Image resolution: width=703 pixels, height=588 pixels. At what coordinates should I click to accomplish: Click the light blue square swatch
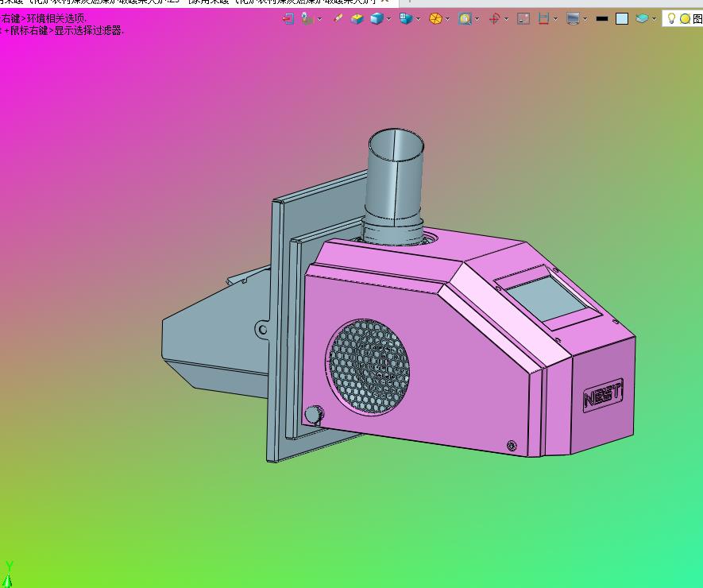click(622, 19)
